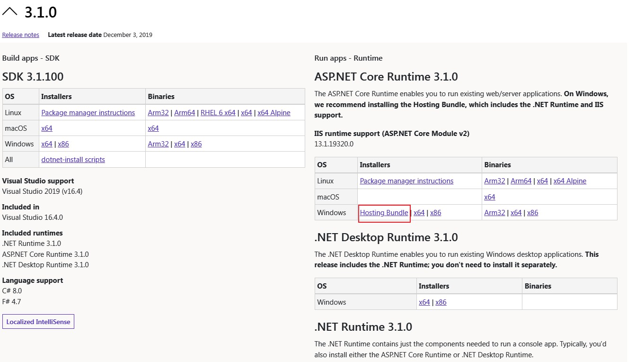
Task: Download the Windows Arm32 ASP.NET Core Runtime binary
Action: pos(494,213)
